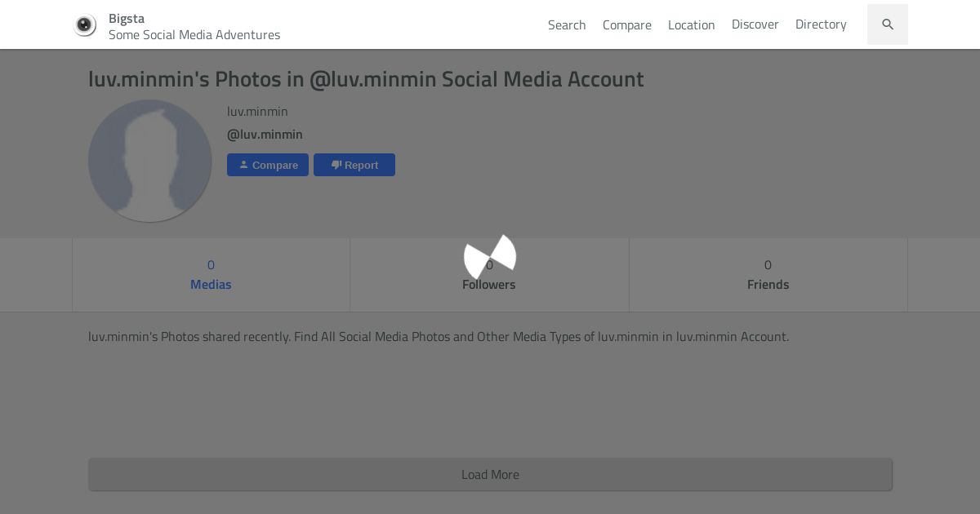Open the Directory navigation link
Image resolution: width=980 pixels, height=514 pixels.
821,24
